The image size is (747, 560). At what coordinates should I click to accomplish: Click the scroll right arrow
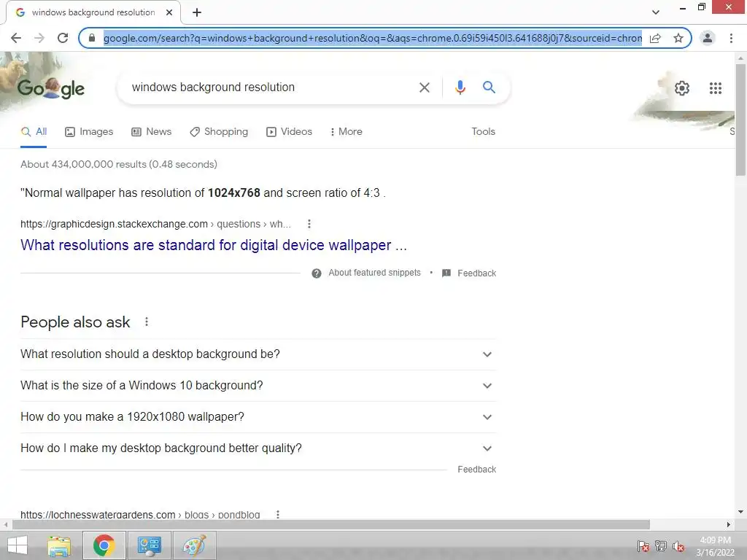coord(728,524)
